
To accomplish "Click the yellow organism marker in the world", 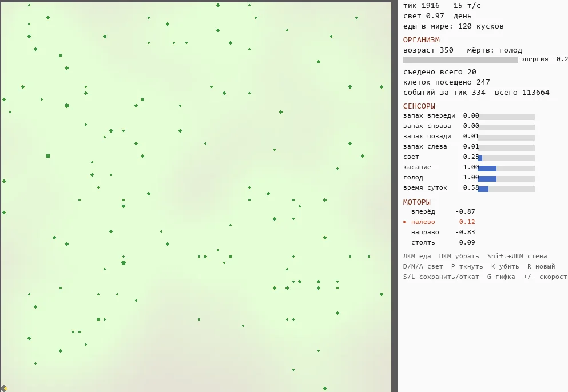I will point(5,389).
